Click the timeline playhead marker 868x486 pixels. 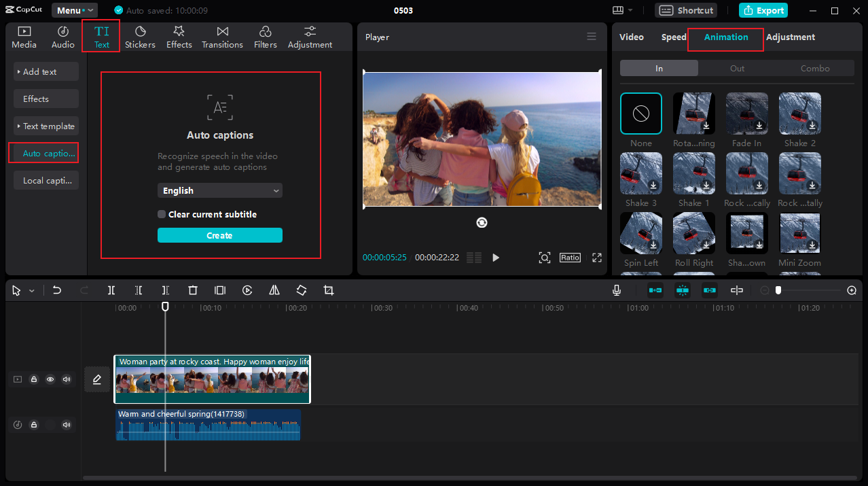click(x=165, y=307)
